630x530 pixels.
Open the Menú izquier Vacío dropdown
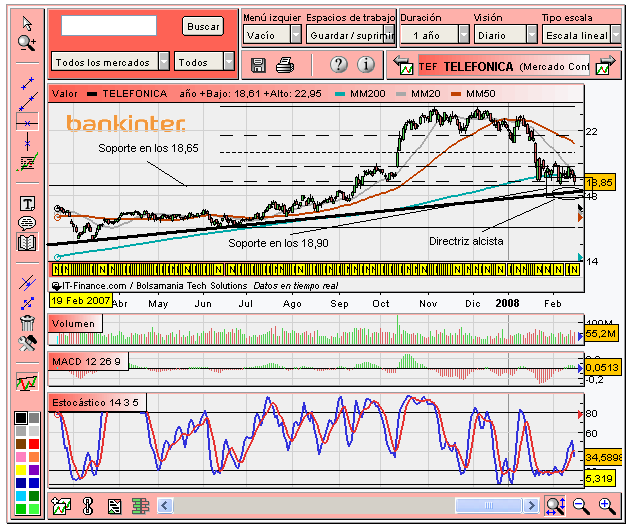coord(272,35)
